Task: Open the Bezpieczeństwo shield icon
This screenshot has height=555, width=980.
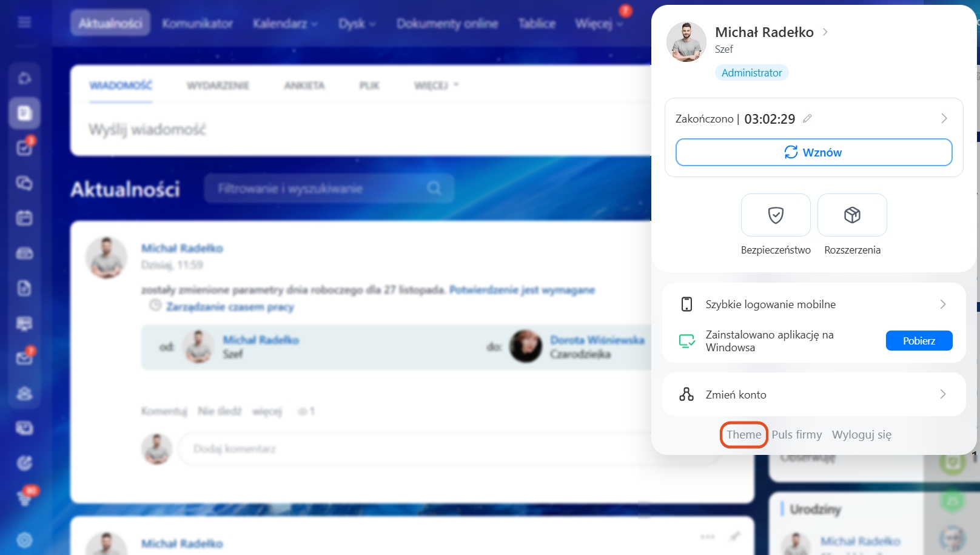Action: 775,215
